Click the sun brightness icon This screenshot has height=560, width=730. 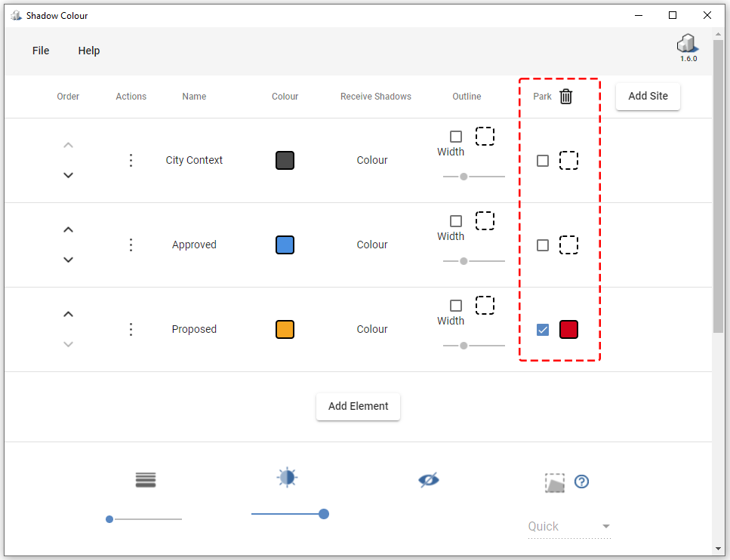pos(287,477)
